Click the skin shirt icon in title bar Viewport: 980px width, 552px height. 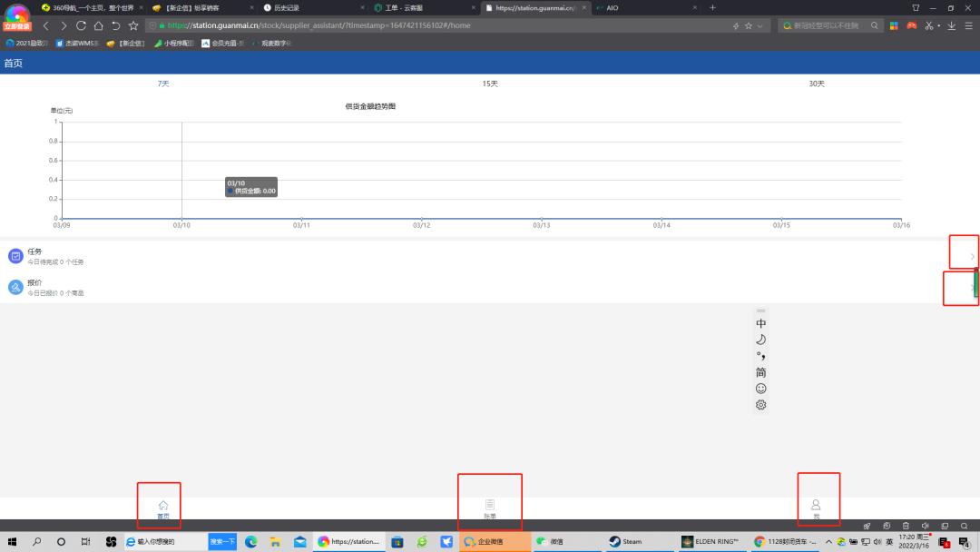916,7
